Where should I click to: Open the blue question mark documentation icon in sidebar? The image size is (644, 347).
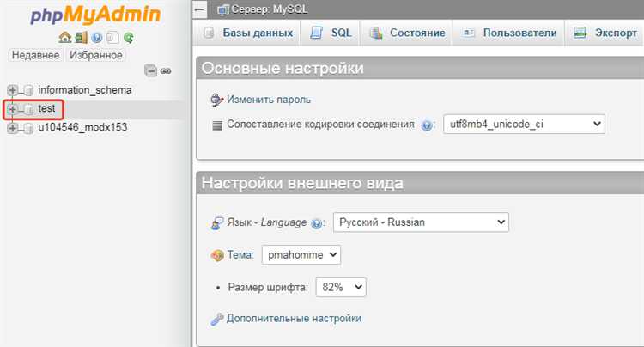click(97, 38)
